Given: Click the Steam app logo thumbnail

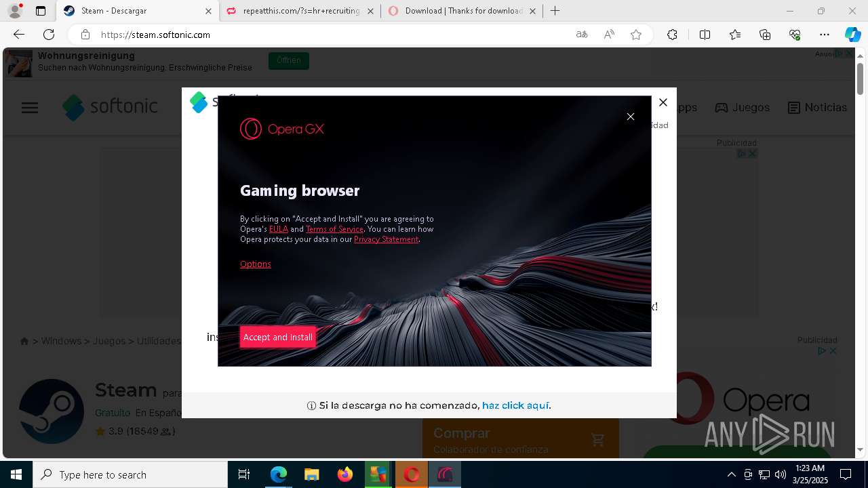Looking at the screenshot, I should coord(52,411).
